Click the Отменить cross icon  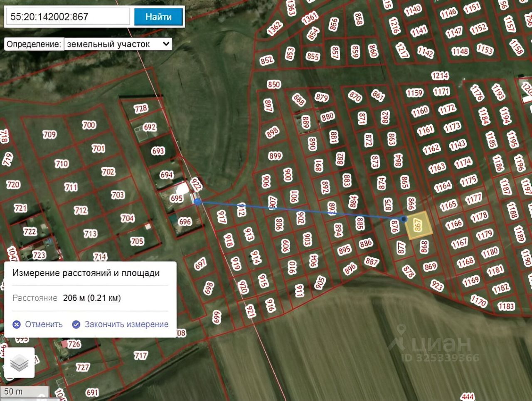click(x=17, y=324)
